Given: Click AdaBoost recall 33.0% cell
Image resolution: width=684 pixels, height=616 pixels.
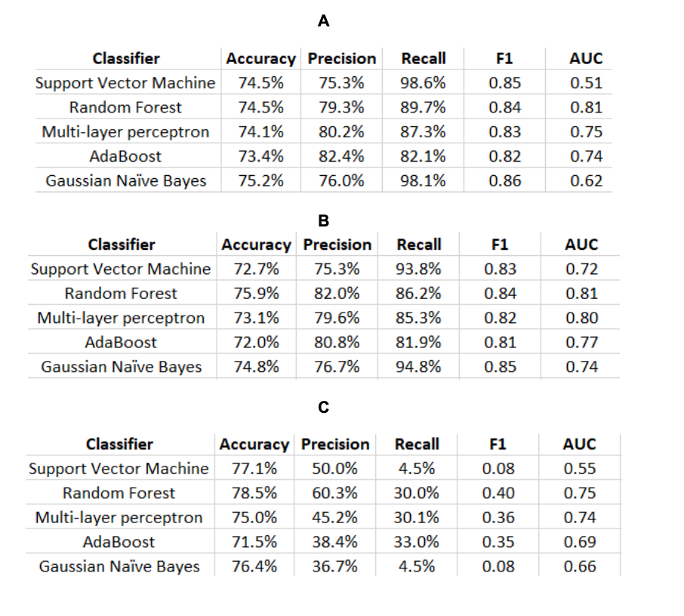Looking at the screenshot, I should (x=416, y=542).
